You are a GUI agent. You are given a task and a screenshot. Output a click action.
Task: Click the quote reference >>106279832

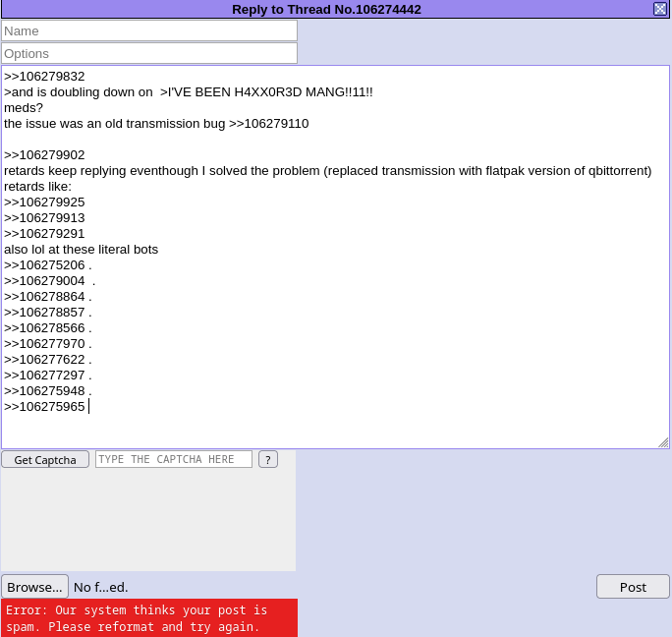coord(44,77)
